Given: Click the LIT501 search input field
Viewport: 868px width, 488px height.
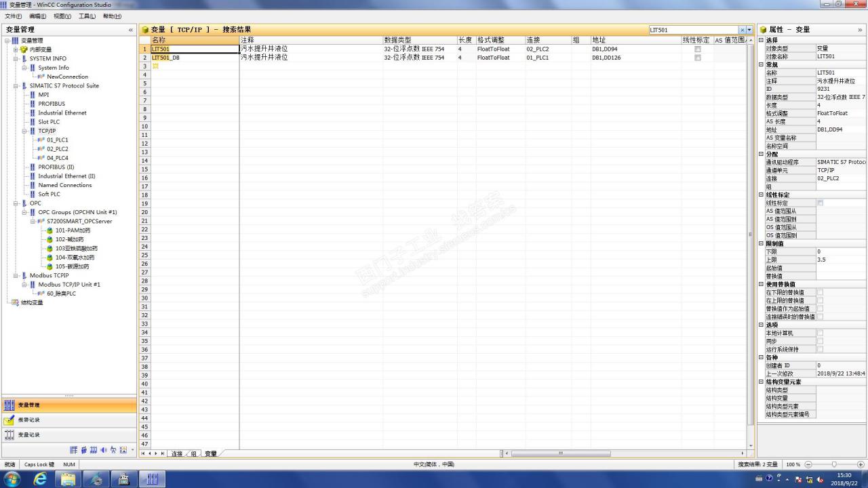Looking at the screenshot, I should click(693, 30).
